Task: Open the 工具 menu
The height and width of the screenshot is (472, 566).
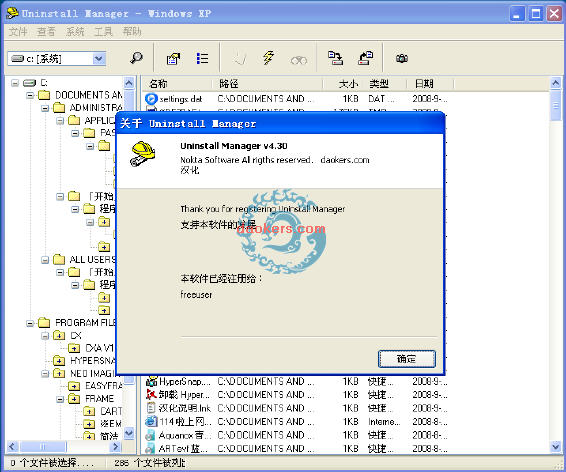Action: point(104,32)
